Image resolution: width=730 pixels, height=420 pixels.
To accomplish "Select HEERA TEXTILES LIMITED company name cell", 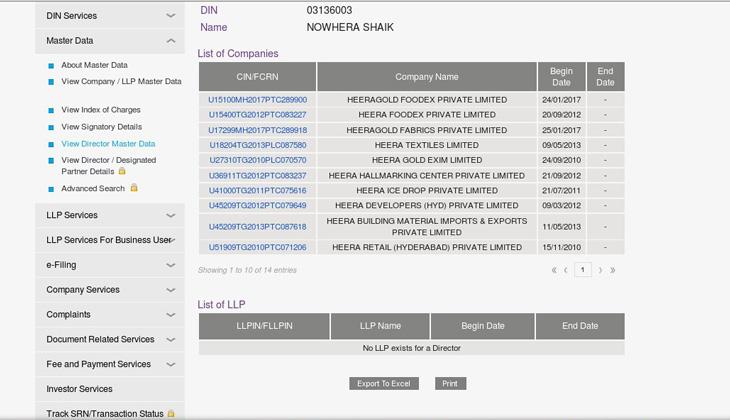I will (x=427, y=145).
